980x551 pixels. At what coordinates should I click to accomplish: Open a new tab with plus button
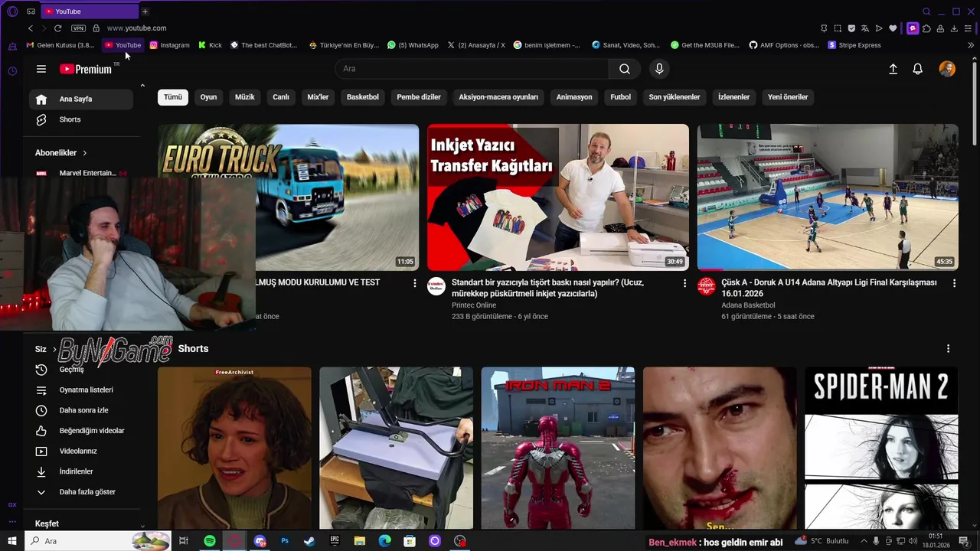(145, 11)
